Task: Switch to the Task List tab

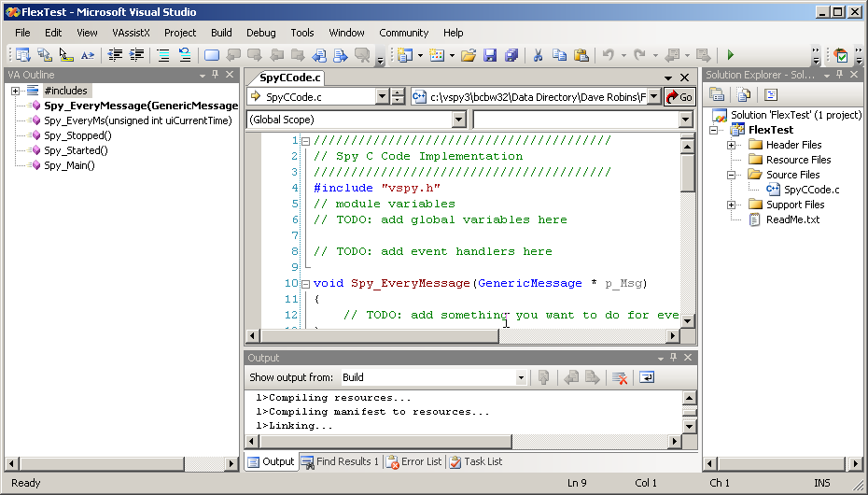Action: tap(476, 461)
